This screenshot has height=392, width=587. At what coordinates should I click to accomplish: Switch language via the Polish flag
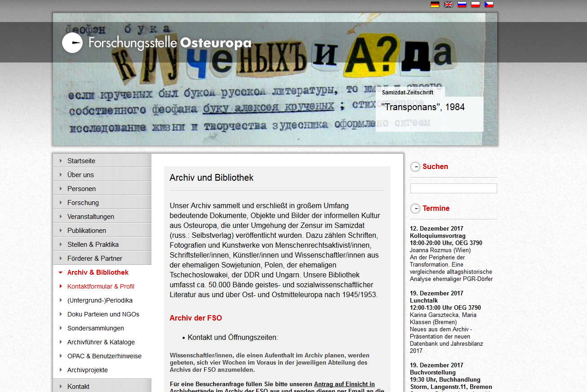tap(476, 4)
